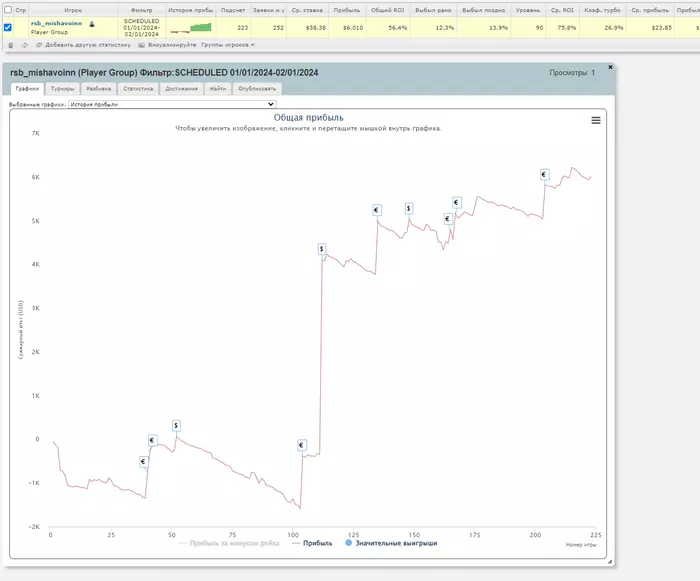Toggle the 'Прибыль за минусом рейка' legend series
The height and width of the screenshot is (581, 700).
pyautogui.click(x=229, y=543)
